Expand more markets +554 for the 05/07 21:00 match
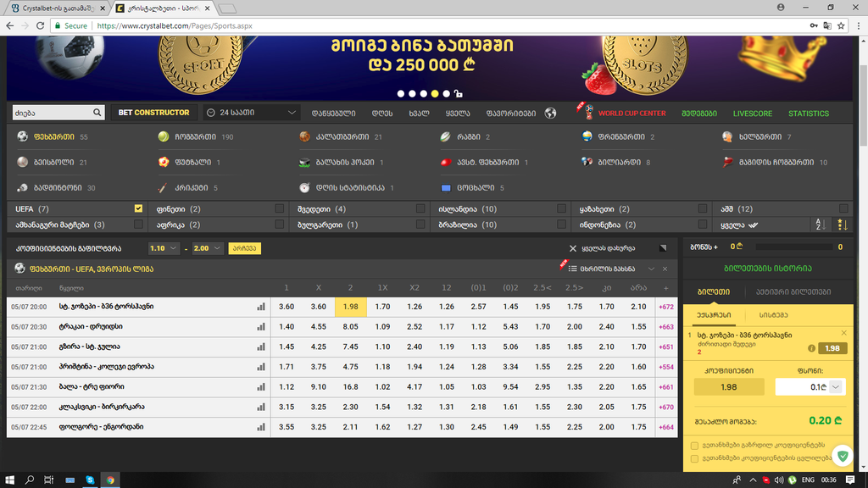The width and height of the screenshot is (868, 488). pos(666,368)
